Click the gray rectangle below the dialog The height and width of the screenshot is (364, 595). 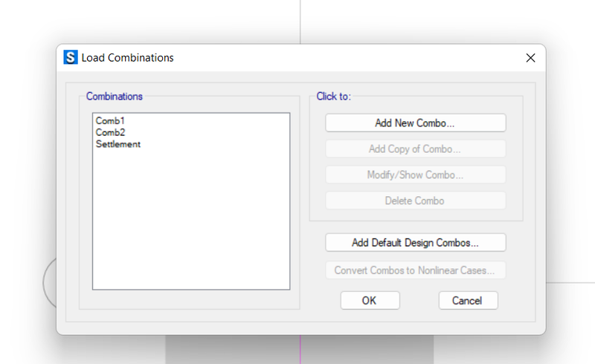(x=297, y=349)
